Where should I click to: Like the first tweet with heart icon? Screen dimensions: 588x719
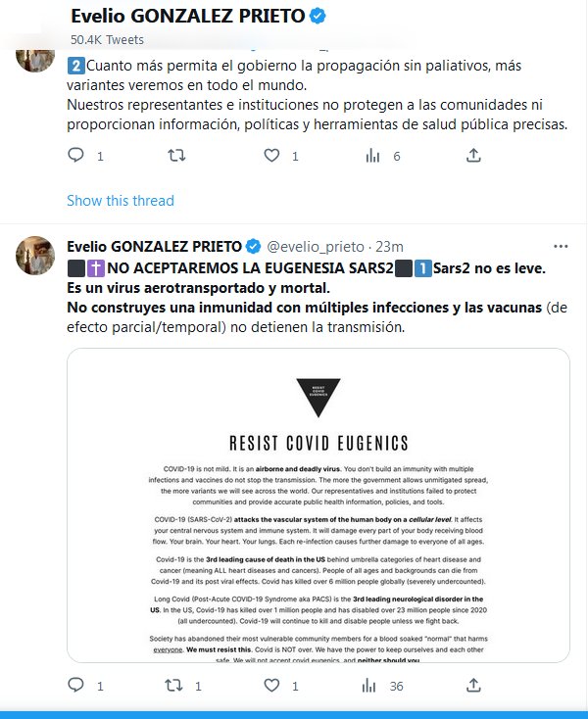(271, 156)
